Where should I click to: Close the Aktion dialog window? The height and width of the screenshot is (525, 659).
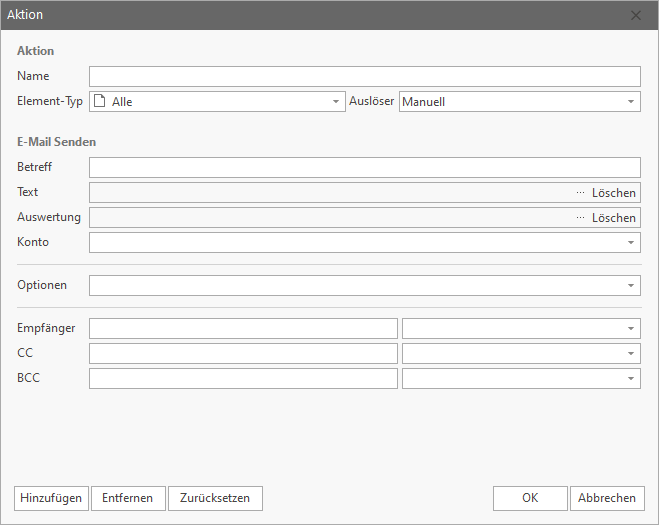tap(636, 15)
